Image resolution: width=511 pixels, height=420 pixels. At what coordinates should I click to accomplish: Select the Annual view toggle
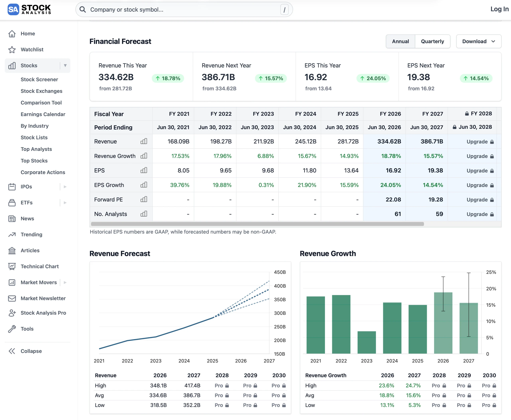point(400,41)
